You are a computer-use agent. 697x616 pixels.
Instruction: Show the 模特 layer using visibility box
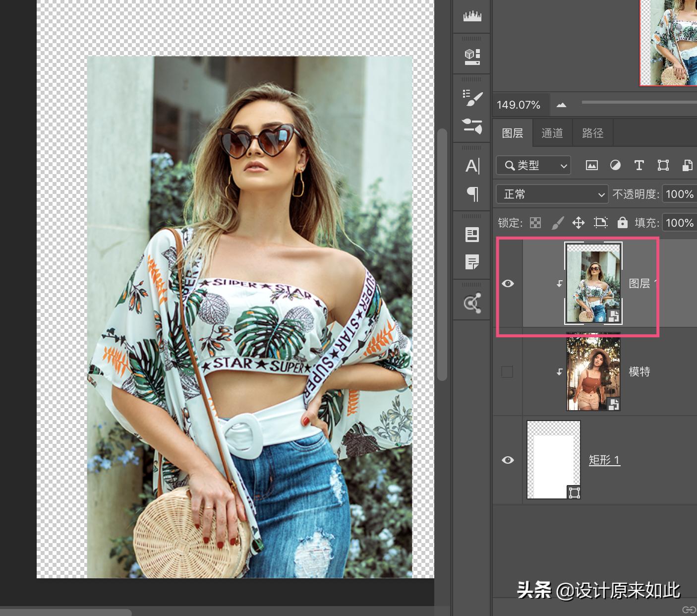click(507, 371)
